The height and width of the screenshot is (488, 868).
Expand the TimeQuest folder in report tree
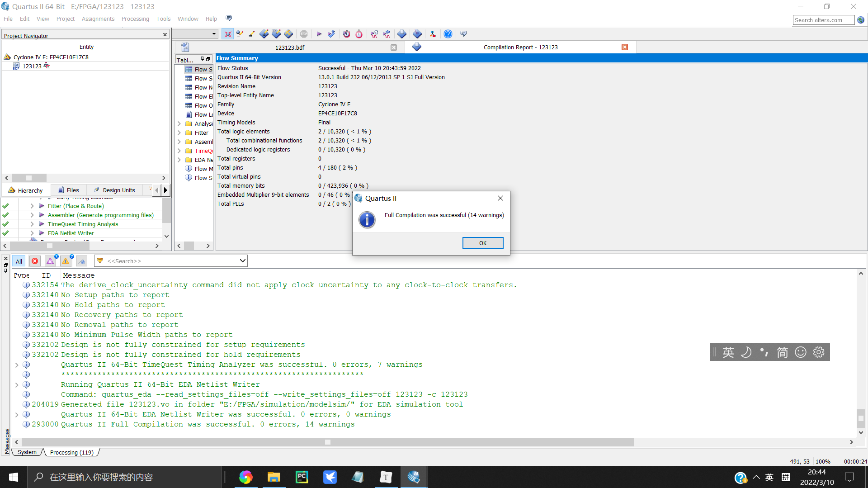(x=179, y=151)
